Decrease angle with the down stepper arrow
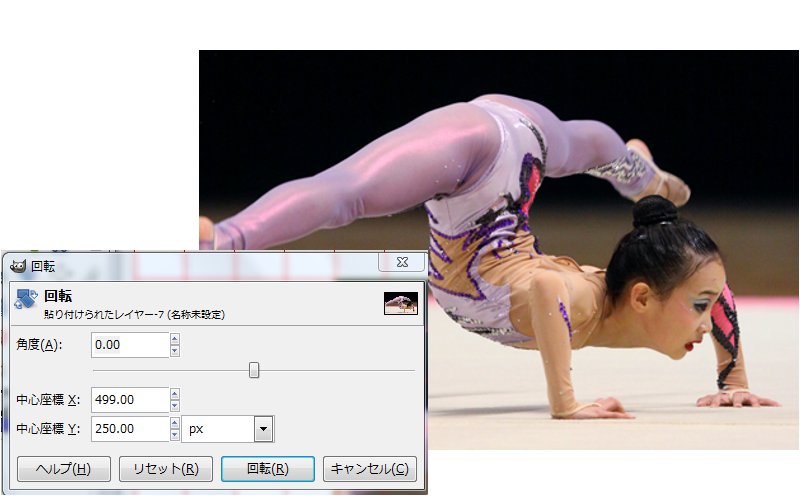 click(175, 351)
